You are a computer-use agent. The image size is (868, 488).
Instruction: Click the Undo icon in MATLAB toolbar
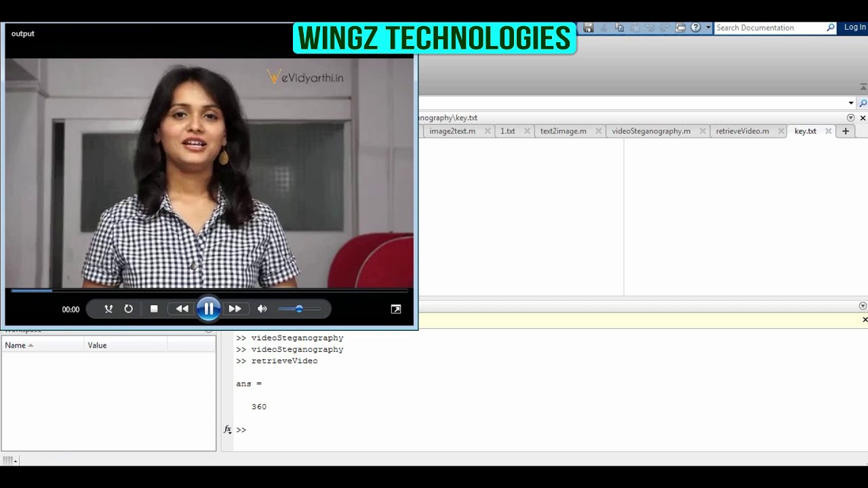650,28
